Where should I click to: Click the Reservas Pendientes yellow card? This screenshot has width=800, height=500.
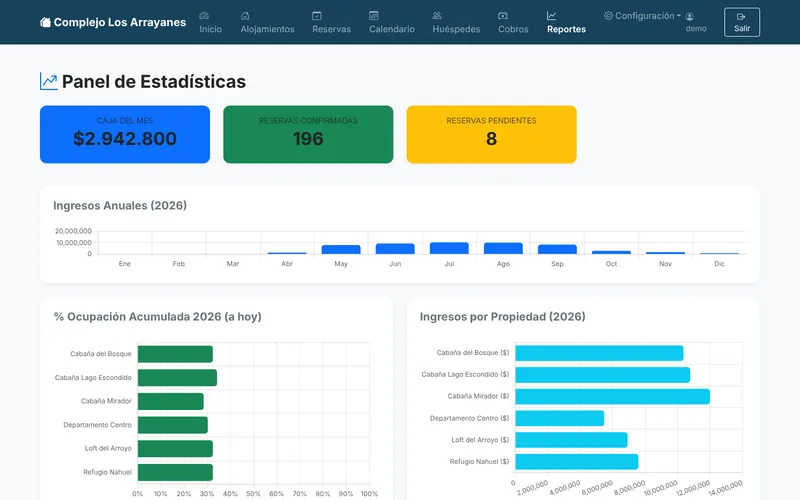coord(491,134)
